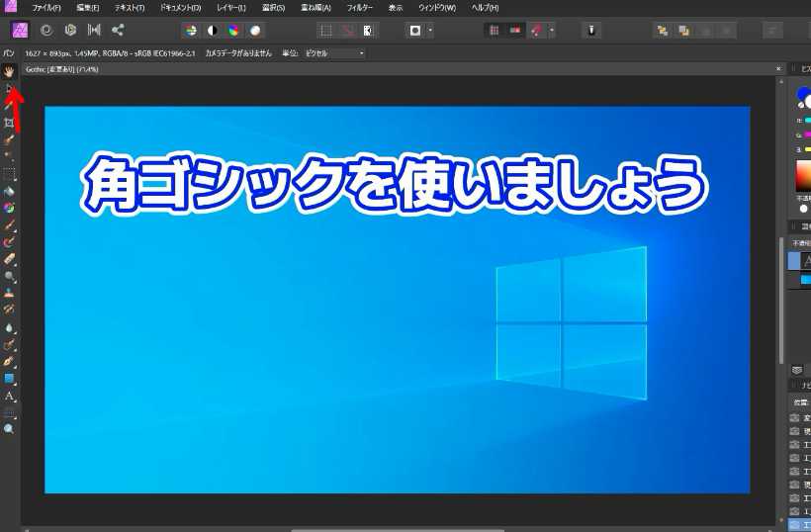Toggle Move By Whole Pixels
This screenshot has height=532, width=811.
(515, 31)
